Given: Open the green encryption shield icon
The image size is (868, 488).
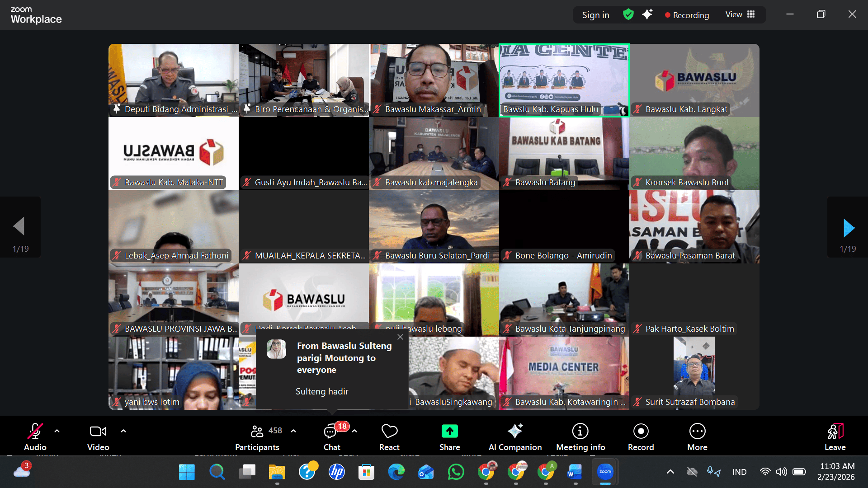Looking at the screenshot, I should 628,14.
